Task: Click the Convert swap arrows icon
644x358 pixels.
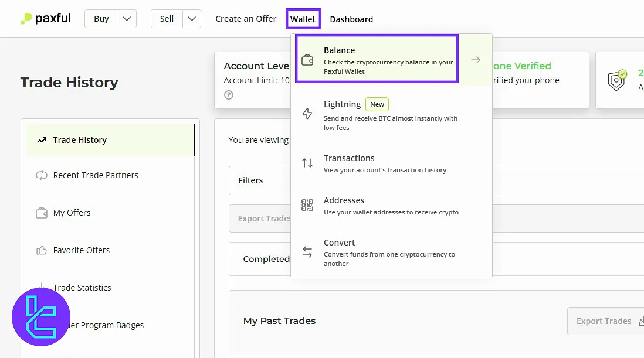Action: click(307, 252)
